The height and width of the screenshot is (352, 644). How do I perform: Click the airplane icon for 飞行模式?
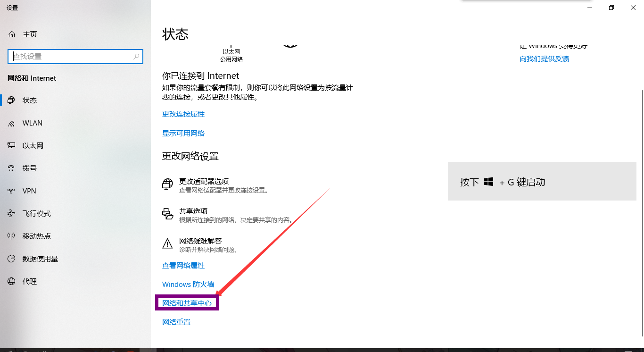12,214
